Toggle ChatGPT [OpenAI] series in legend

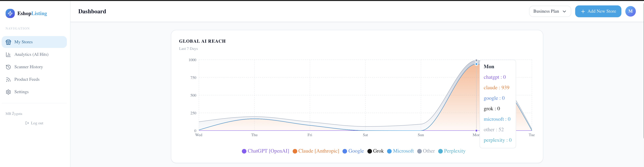(265, 151)
